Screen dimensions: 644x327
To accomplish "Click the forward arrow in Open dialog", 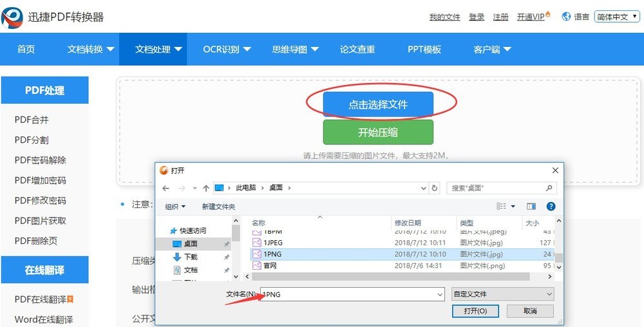I will click(x=182, y=189).
